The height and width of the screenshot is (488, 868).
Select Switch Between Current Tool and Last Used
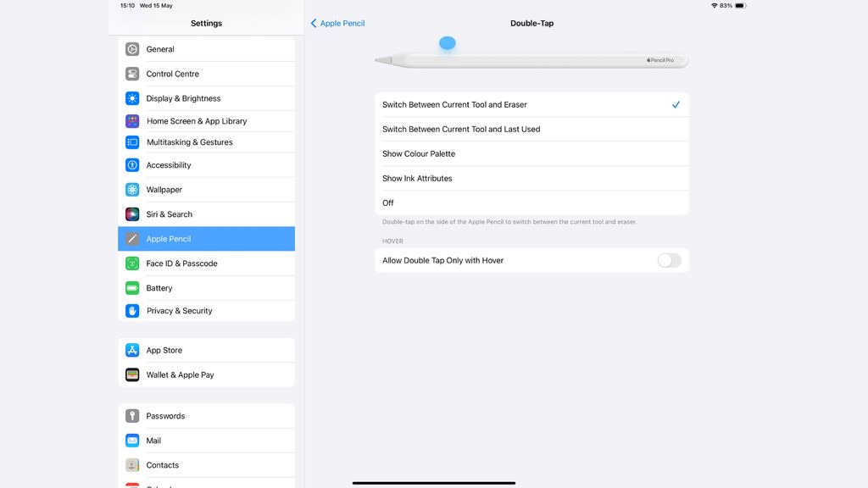531,129
